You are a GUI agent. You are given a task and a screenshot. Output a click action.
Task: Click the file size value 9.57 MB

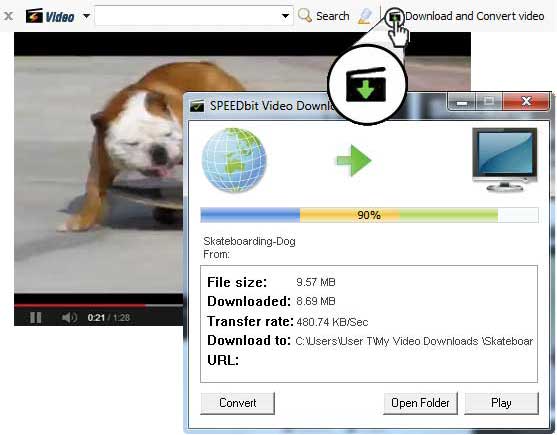(x=316, y=282)
